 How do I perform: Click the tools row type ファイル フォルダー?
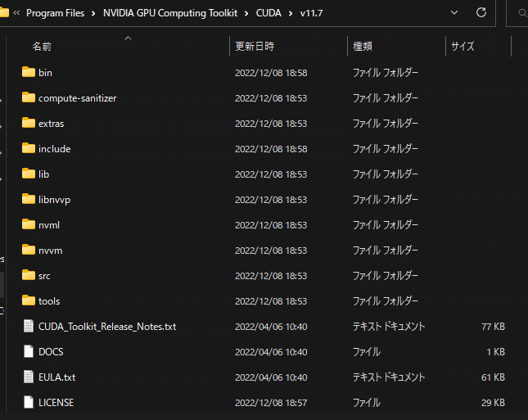pos(386,301)
